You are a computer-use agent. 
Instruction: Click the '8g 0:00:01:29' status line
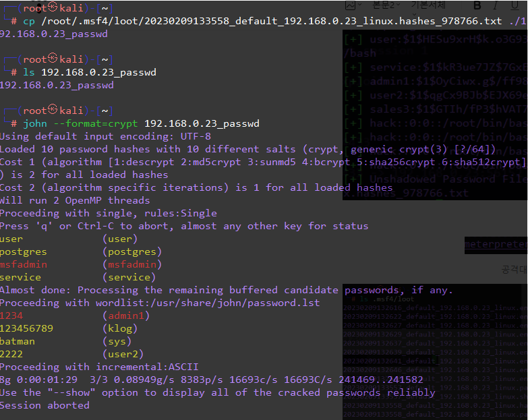212,380
